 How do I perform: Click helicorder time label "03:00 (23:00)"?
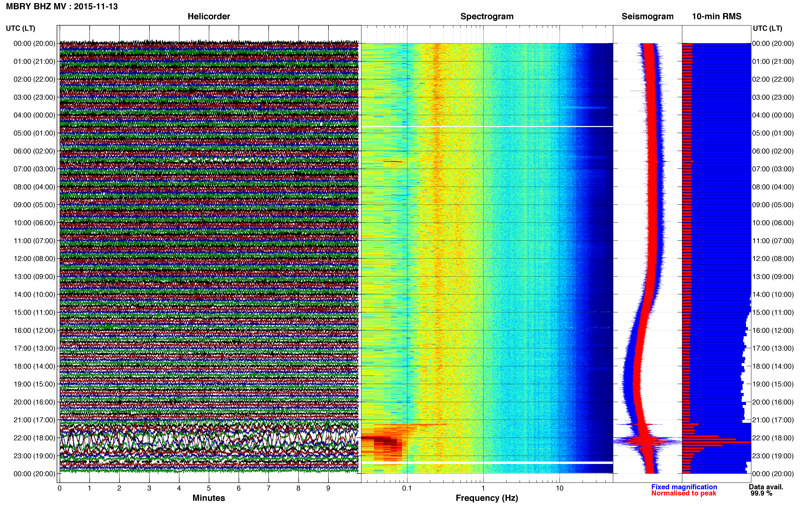pyautogui.click(x=34, y=97)
